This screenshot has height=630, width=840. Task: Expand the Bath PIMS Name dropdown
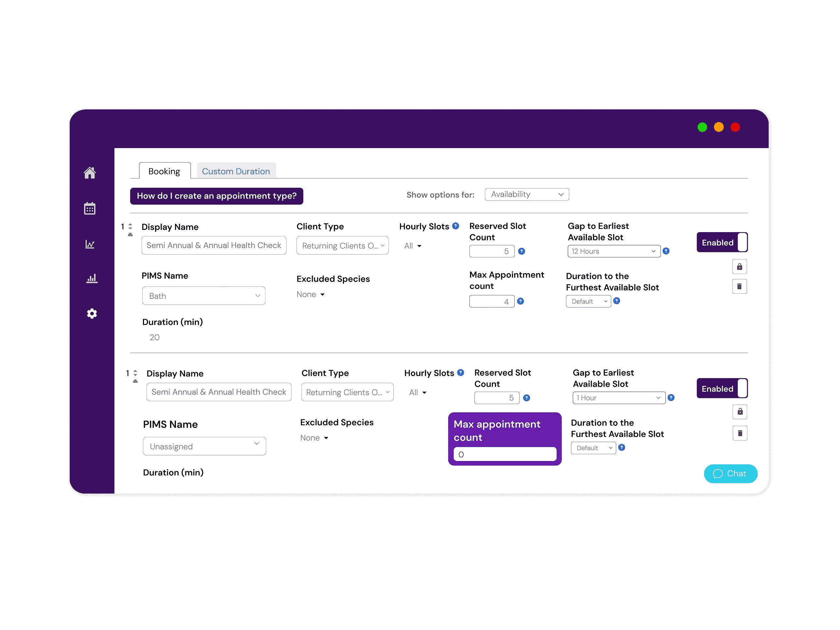(x=204, y=296)
